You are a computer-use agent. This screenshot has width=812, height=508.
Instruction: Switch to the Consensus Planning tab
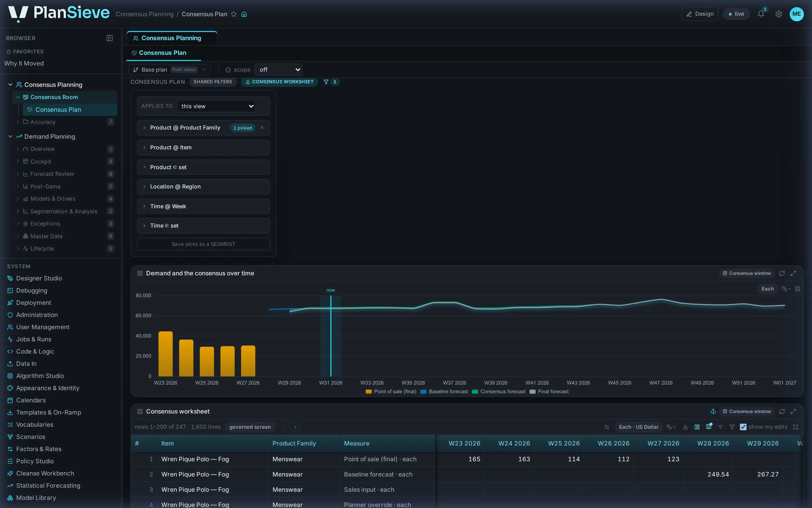tap(172, 38)
